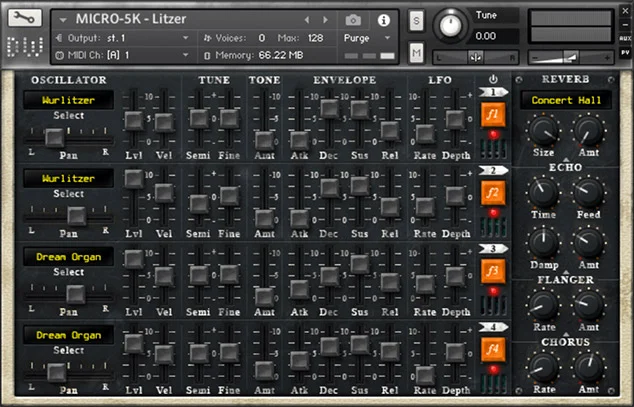Screen dimensions: 634x407
Task: Click the camera snapshot icon
Action: [x=353, y=20]
